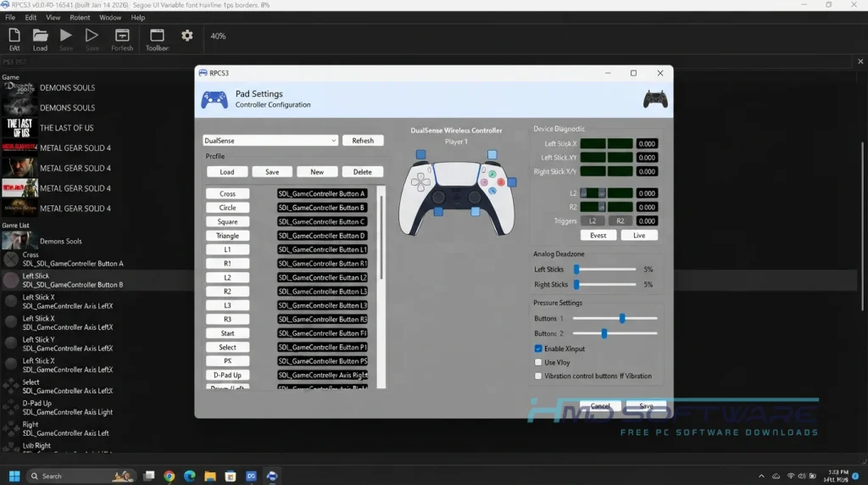Click the face buttons on controller image
The height and width of the screenshot is (485, 868).
pyautogui.click(x=492, y=182)
